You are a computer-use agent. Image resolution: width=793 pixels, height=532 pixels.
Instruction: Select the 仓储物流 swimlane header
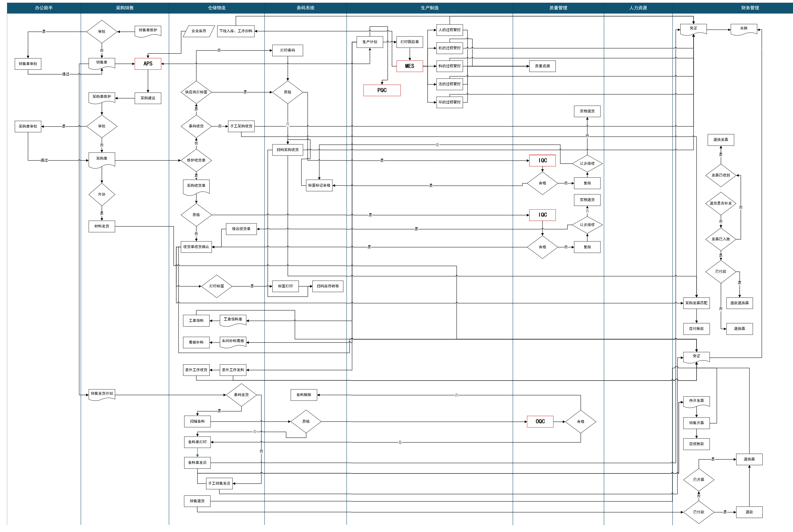(217, 8)
